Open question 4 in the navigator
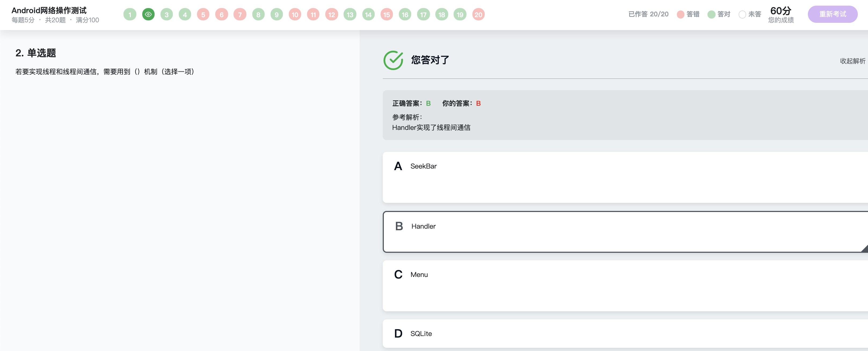 point(185,14)
